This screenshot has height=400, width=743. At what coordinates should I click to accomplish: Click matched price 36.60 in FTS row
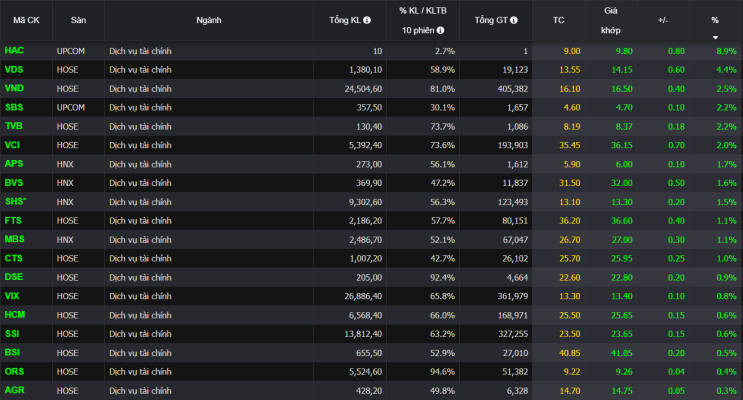click(x=622, y=221)
